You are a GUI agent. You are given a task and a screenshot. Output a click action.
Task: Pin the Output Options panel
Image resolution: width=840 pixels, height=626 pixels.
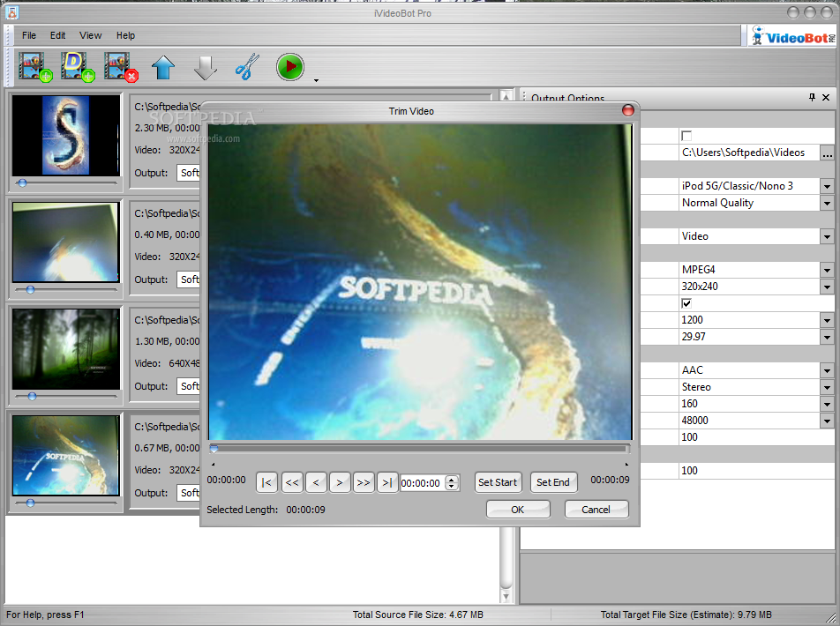812,97
